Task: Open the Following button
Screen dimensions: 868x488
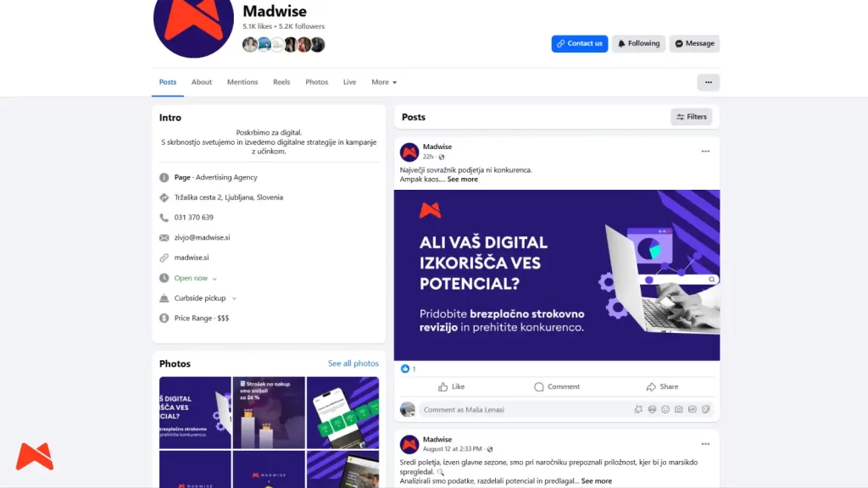Action: [638, 43]
